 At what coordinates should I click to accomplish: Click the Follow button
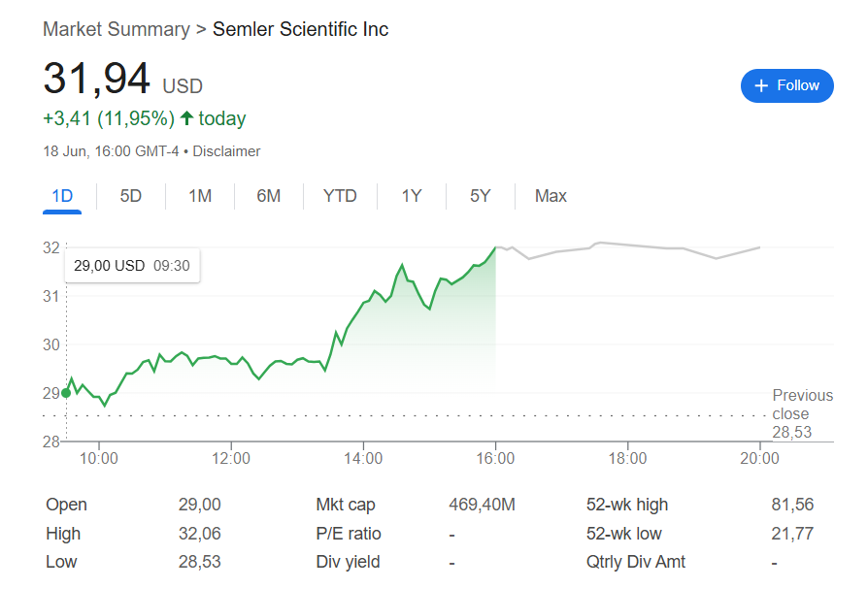pyautogui.click(x=786, y=85)
